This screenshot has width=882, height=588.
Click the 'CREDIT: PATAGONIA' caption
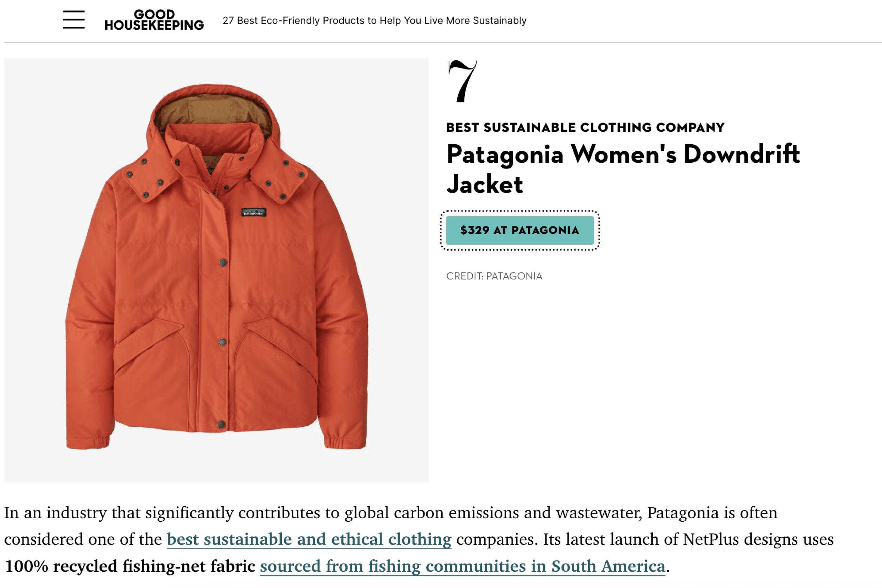pos(494,276)
